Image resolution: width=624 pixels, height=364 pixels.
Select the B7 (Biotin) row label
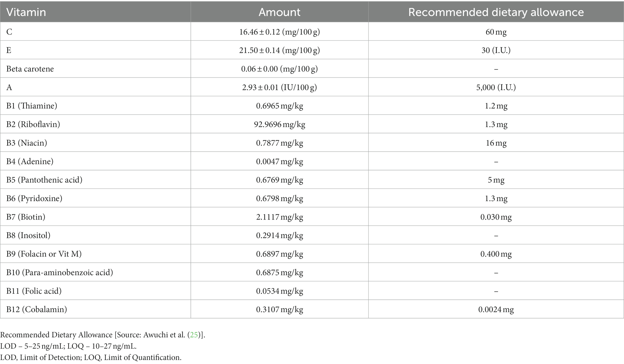26,217
